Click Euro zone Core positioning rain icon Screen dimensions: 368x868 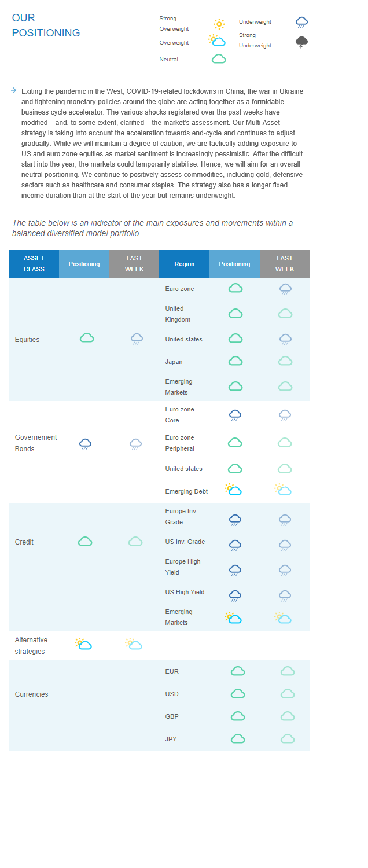coord(235,415)
